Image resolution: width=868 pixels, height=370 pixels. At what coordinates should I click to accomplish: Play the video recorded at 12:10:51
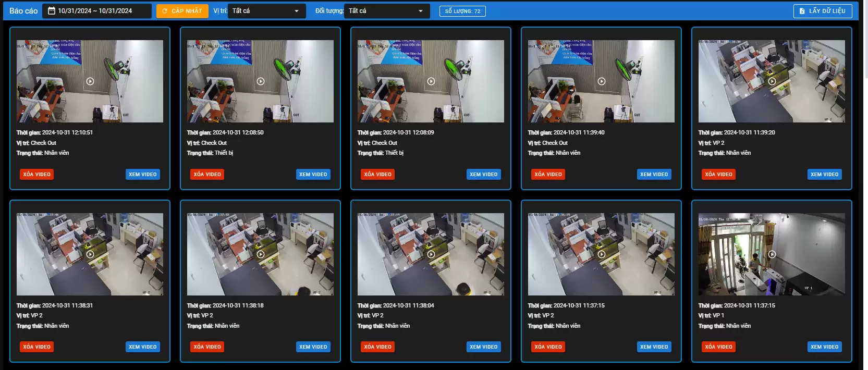[90, 81]
